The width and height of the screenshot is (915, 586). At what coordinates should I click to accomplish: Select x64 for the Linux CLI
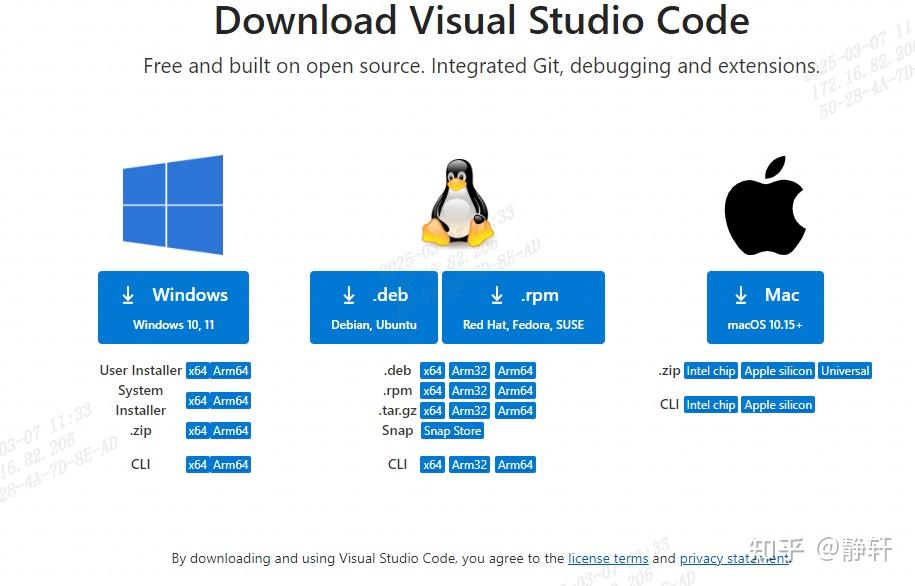432,464
